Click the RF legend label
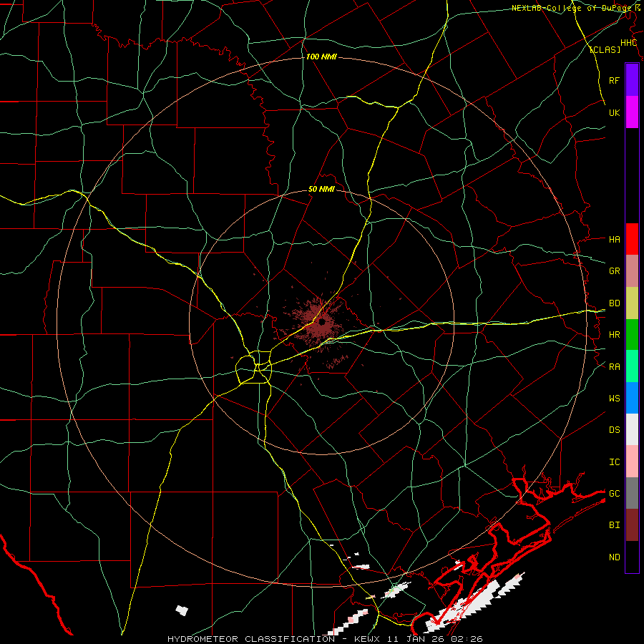644x644 pixels. (x=614, y=80)
